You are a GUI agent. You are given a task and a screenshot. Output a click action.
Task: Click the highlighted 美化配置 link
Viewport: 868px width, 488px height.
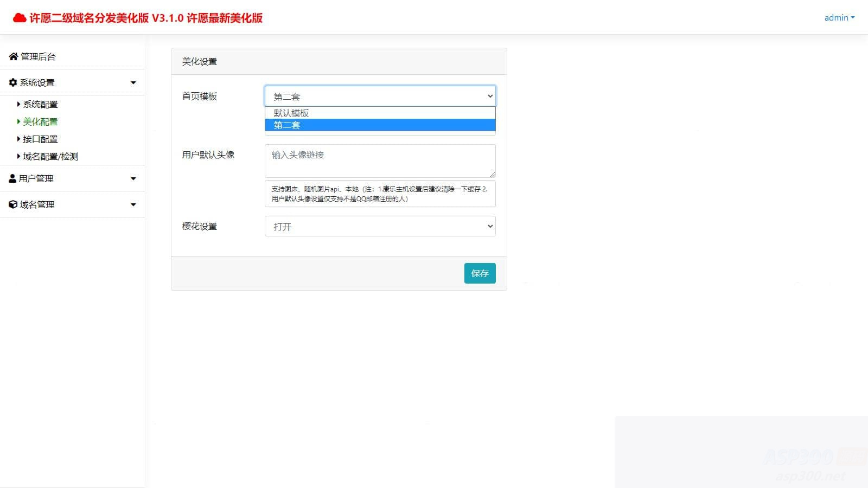40,121
